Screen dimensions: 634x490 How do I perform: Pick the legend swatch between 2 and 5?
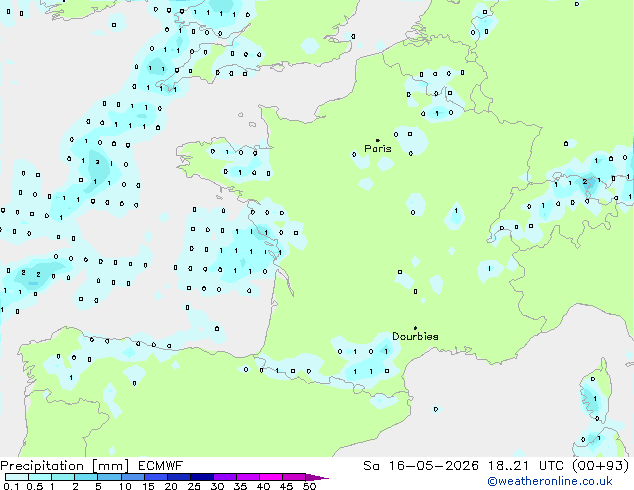86,477
